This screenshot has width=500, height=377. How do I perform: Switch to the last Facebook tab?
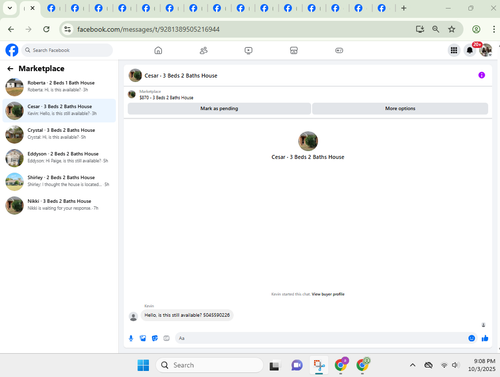tap(382, 8)
